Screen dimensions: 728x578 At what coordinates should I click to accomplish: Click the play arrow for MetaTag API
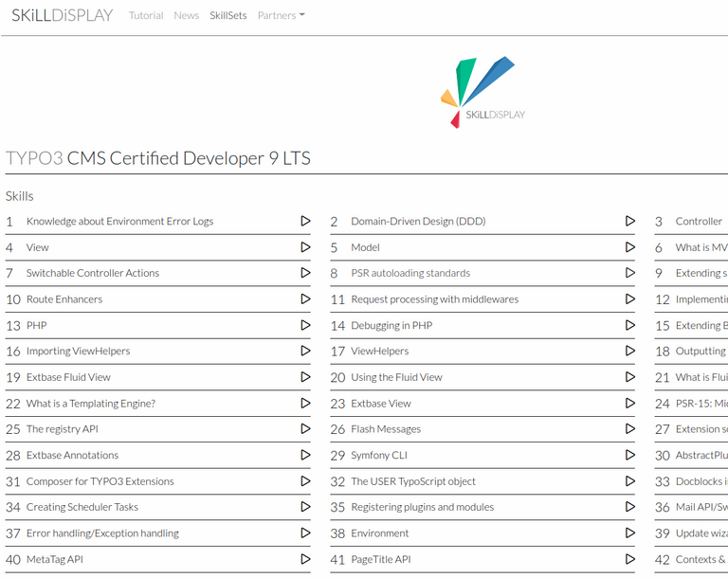(x=305, y=559)
